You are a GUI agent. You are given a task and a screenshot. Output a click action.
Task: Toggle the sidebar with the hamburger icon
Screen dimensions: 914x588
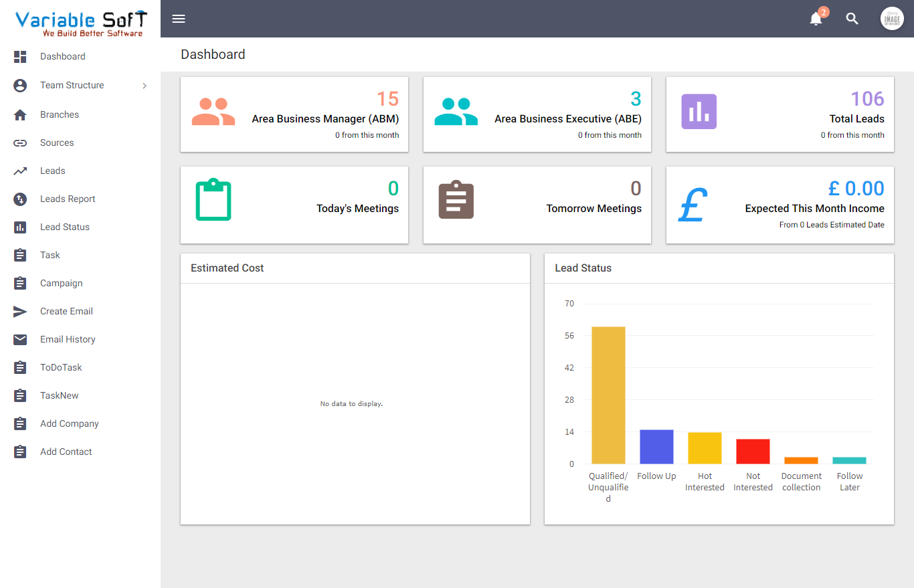[179, 19]
